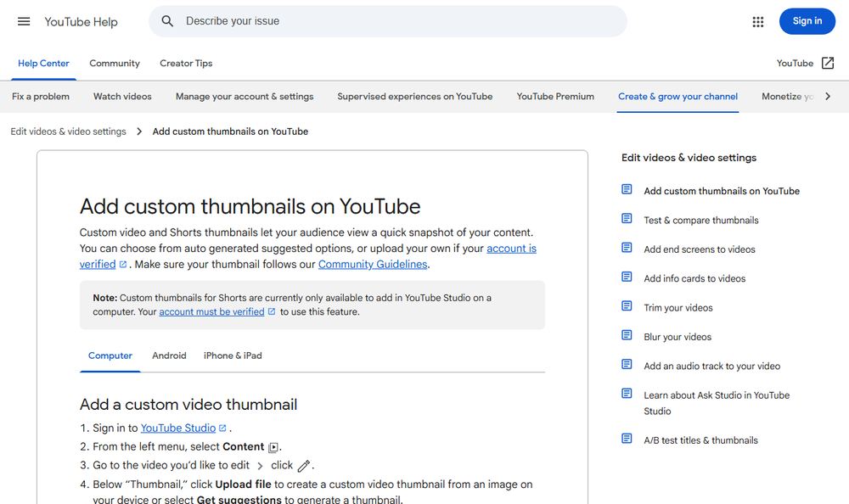This screenshot has height=504, width=849.
Task: Open the YouTube Studio link in step 1
Action: point(178,428)
